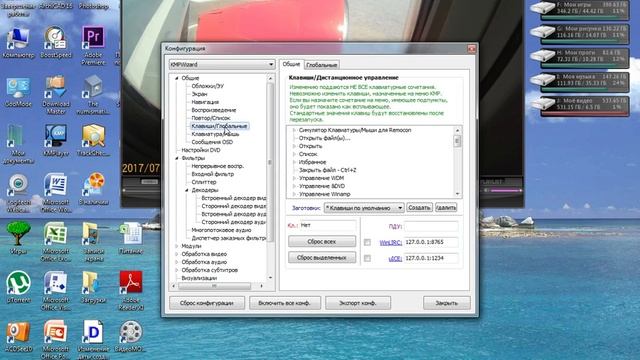
Task: Open drive J: Моё видео gadget
Action: (580, 106)
